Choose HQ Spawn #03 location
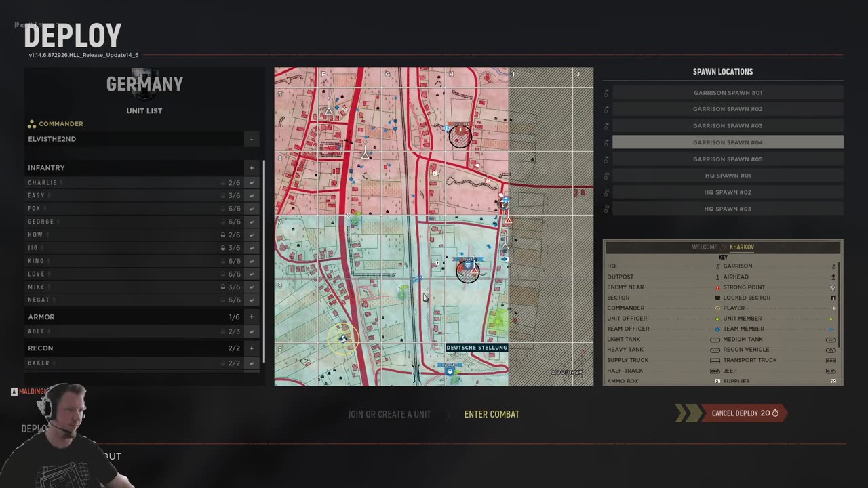Image resolution: width=868 pixels, height=488 pixels. (x=728, y=209)
